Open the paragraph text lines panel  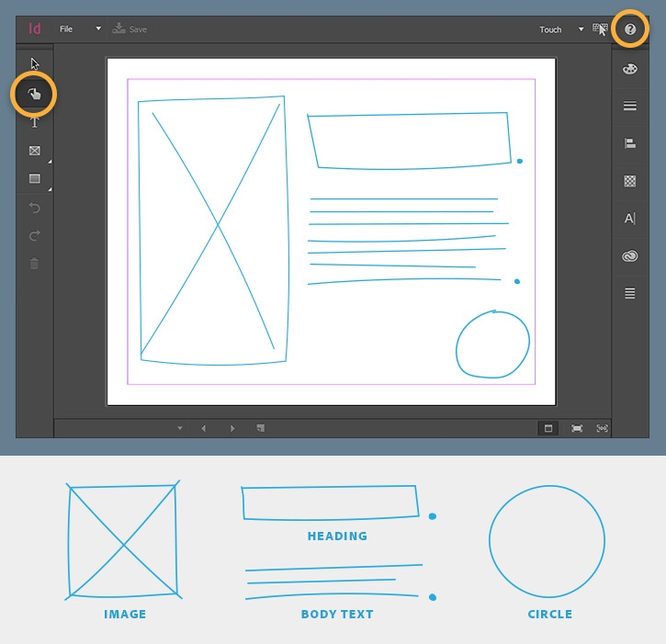[x=630, y=293]
